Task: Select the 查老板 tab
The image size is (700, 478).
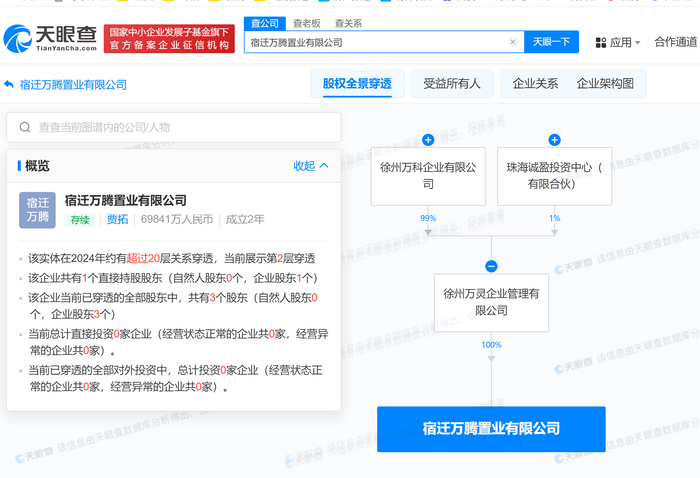Action: click(307, 23)
